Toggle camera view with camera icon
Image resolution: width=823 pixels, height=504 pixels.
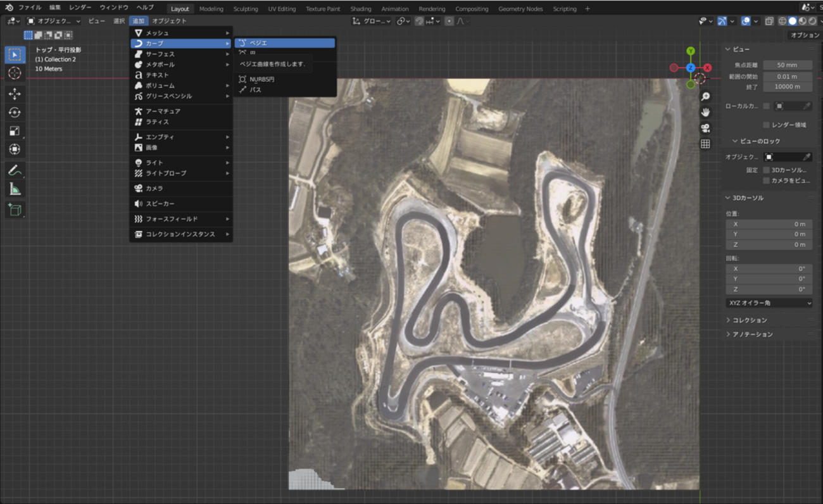point(705,128)
